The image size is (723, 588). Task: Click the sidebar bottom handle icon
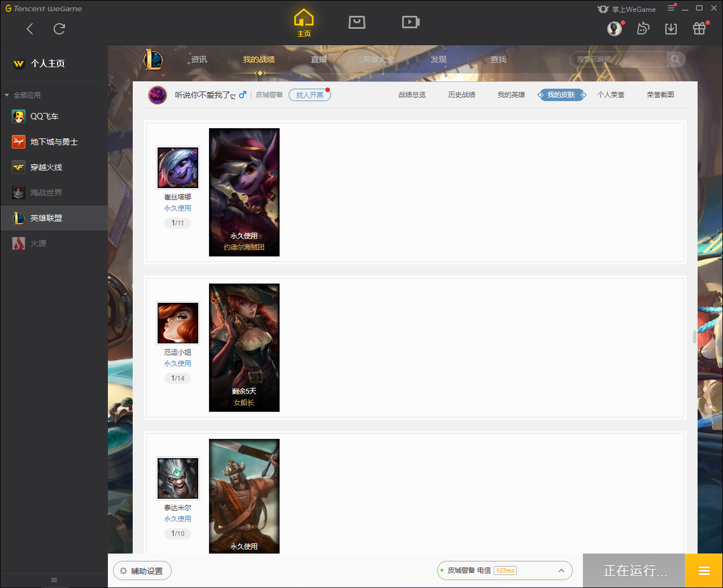click(x=54, y=580)
